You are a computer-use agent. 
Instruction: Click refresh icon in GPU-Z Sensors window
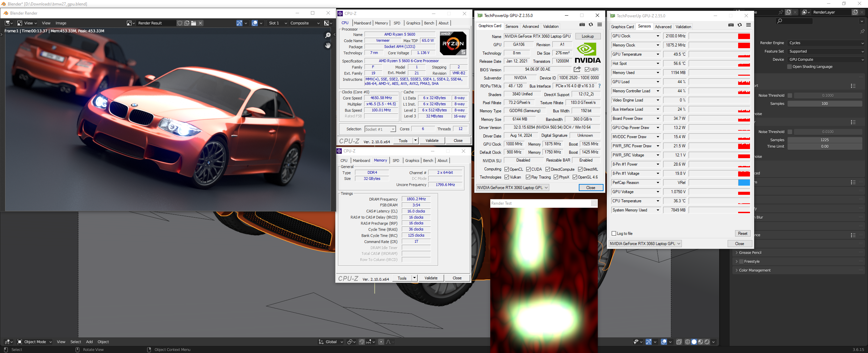tap(740, 25)
